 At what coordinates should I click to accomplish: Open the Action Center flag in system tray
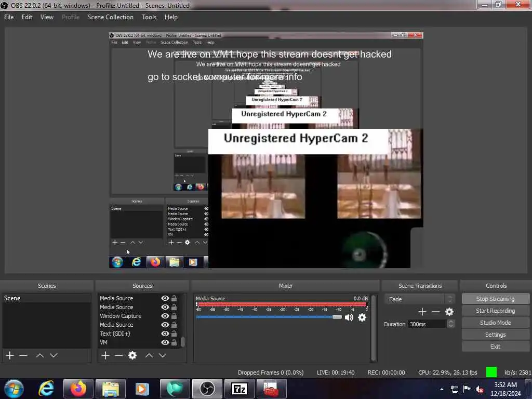[467, 389]
